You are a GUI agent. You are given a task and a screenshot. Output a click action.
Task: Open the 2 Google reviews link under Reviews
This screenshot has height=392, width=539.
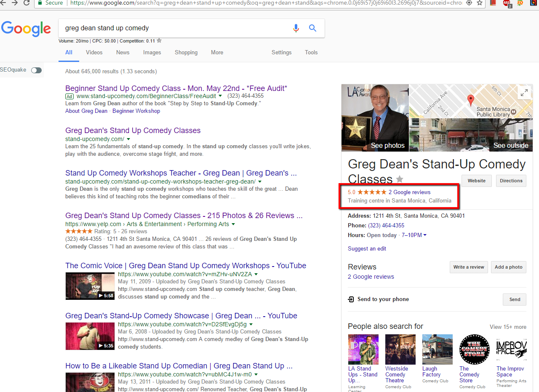371,277
